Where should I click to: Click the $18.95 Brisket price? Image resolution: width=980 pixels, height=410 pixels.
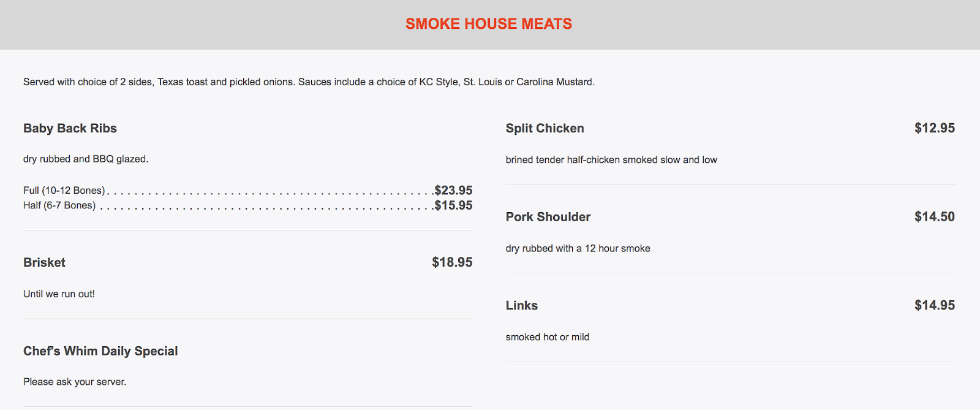[452, 263]
